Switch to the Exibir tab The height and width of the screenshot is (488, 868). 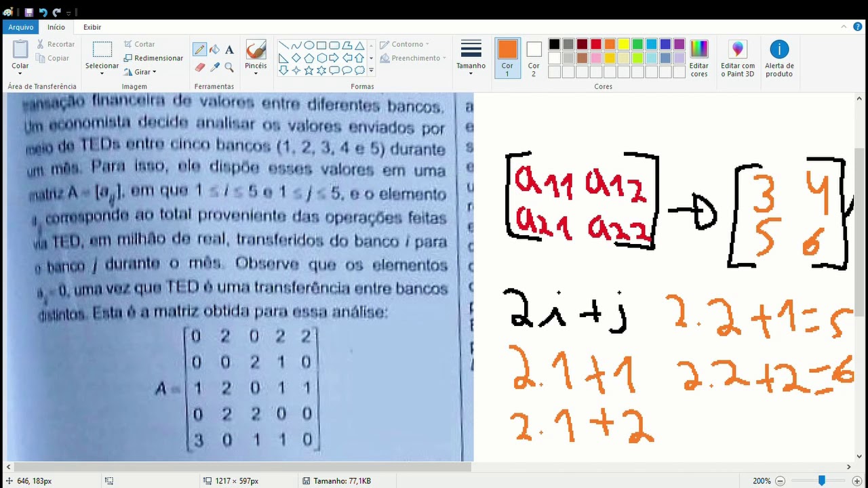tap(92, 27)
